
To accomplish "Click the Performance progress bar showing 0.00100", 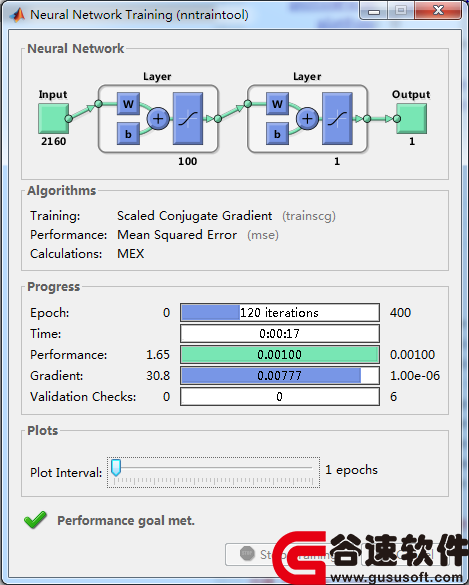I will pos(280,354).
